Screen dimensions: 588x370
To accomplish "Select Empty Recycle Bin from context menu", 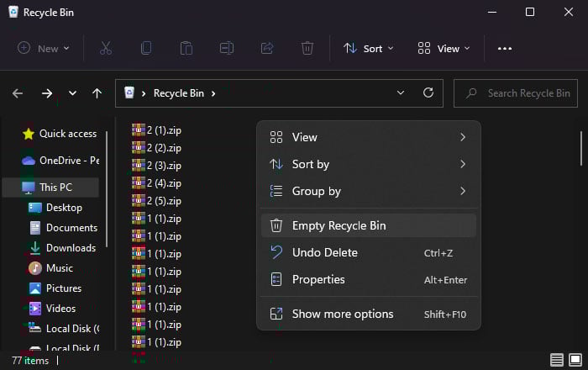I will pos(339,225).
